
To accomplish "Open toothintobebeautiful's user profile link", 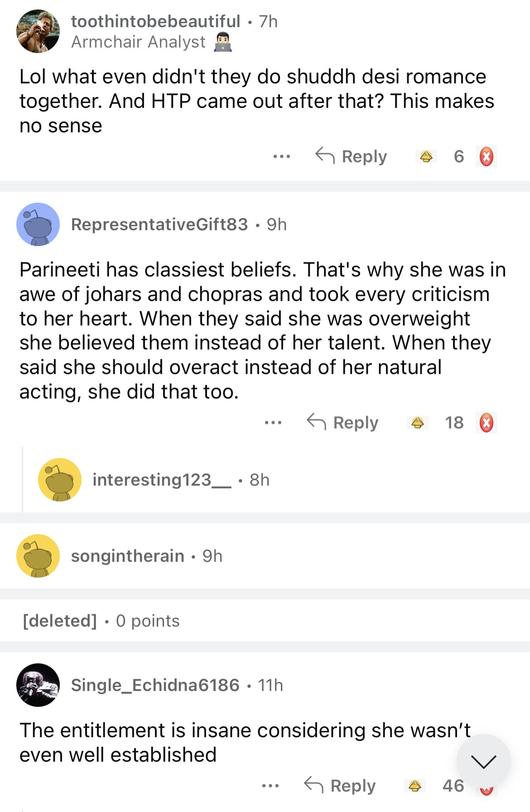I will (155, 21).
